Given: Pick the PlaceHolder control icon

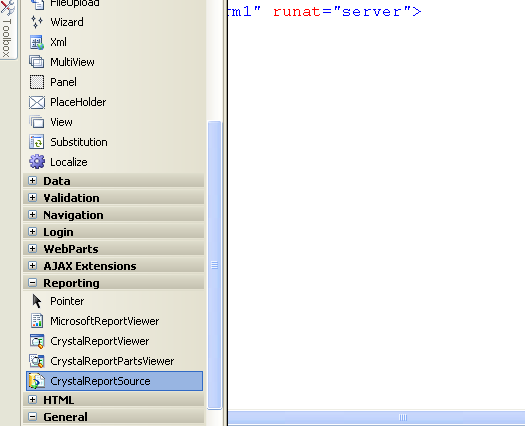Looking at the screenshot, I should coord(37,102).
